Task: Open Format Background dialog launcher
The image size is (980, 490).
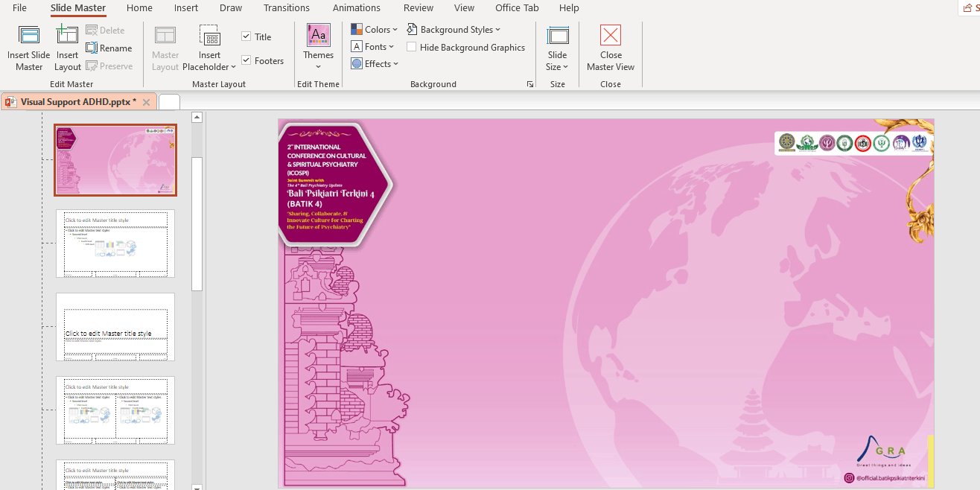Action: 530,85
